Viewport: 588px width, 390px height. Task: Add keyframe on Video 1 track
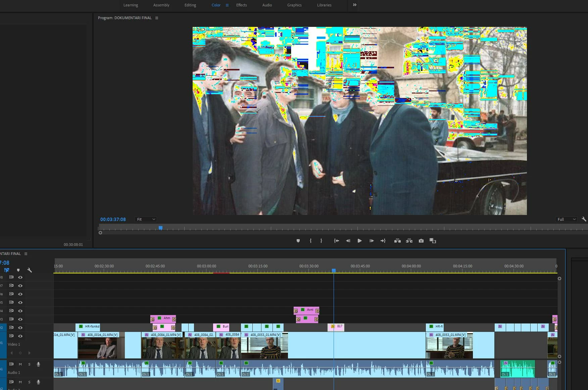[20, 353]
